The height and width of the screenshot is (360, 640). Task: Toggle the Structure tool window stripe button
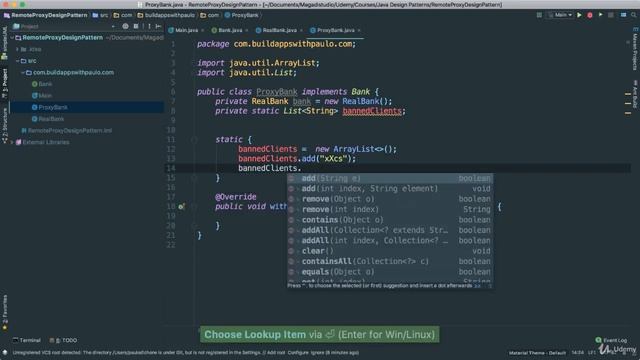[4, 125]
